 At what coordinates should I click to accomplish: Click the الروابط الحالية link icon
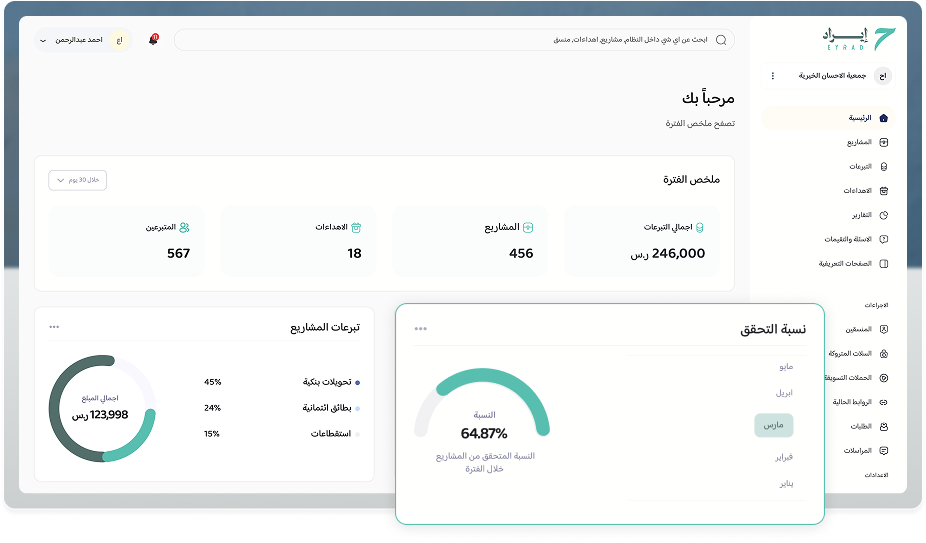(883, 401)
